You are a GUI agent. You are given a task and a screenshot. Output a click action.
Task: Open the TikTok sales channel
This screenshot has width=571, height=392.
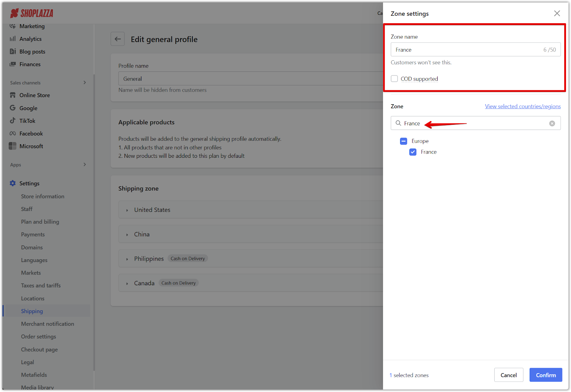27,121
